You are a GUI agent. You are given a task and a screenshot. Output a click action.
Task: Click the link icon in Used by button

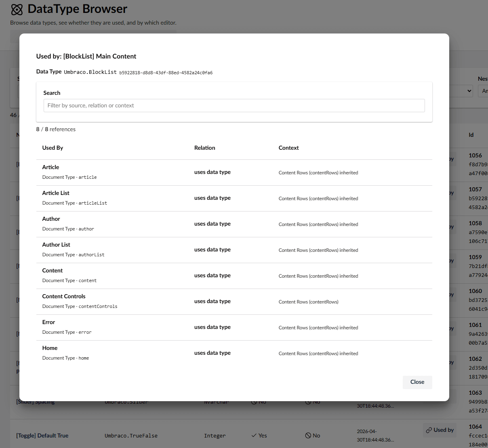point(429,430)
